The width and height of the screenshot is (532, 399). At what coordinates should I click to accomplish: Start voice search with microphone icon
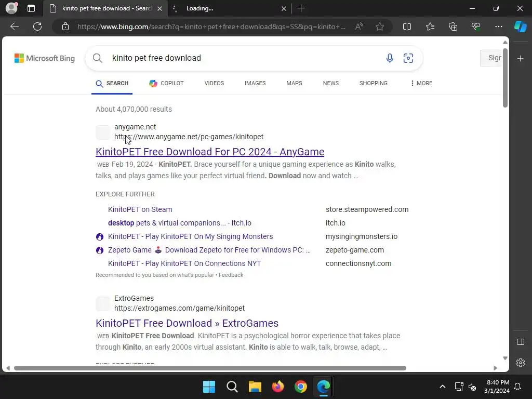[x=390, y=58]
